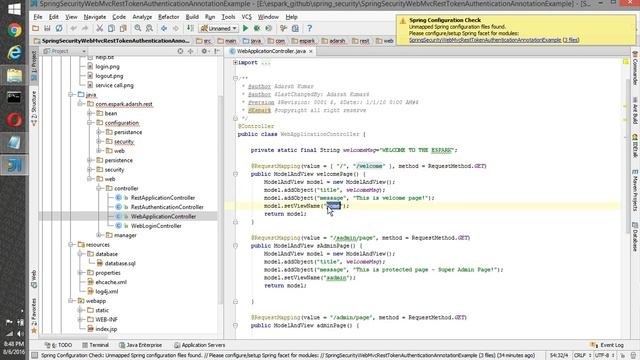The image size is (640, 360).
Task: Select the ehcache.xml file
Action: click(111, 282)
